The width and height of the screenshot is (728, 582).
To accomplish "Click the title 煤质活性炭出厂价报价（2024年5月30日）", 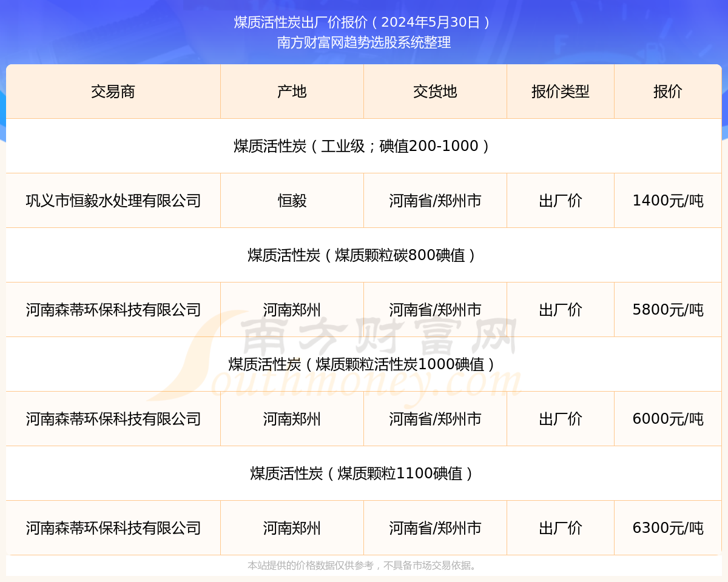I will 363,22.
